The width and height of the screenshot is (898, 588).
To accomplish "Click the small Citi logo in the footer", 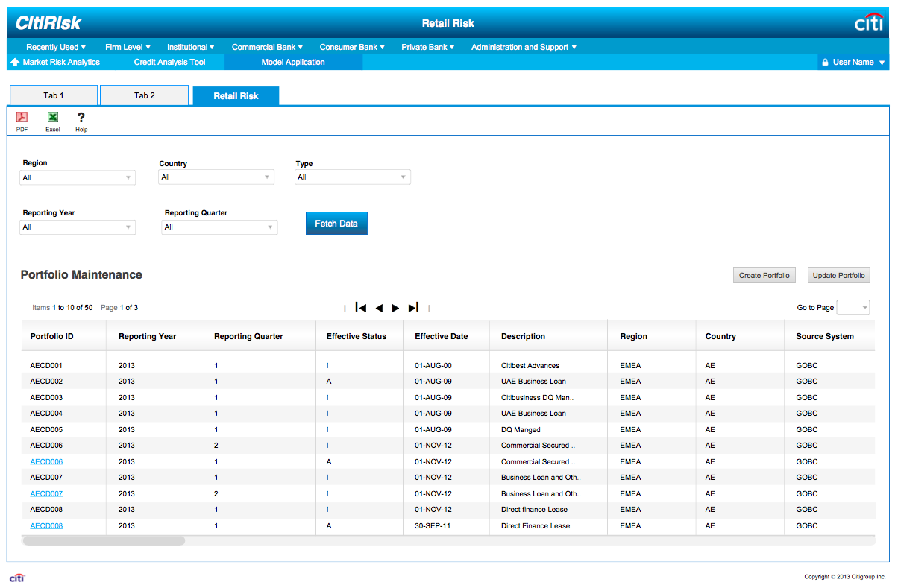I will pyautogui.click(x=16, y=578).
